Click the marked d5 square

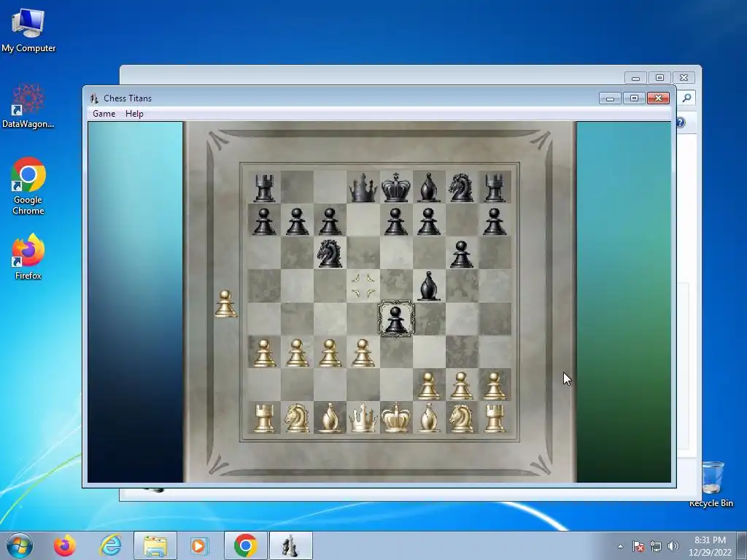pos(363,286)
